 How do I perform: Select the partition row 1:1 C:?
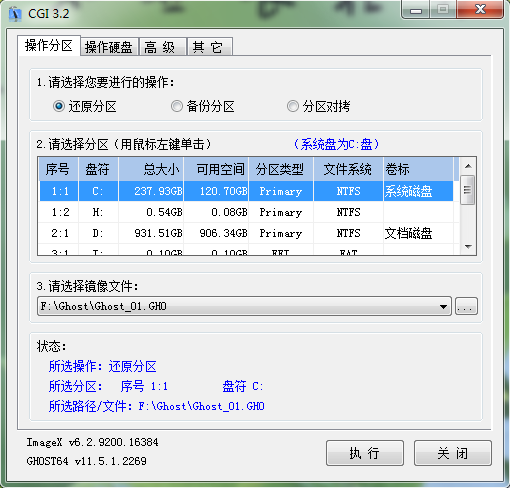point(246,191)
